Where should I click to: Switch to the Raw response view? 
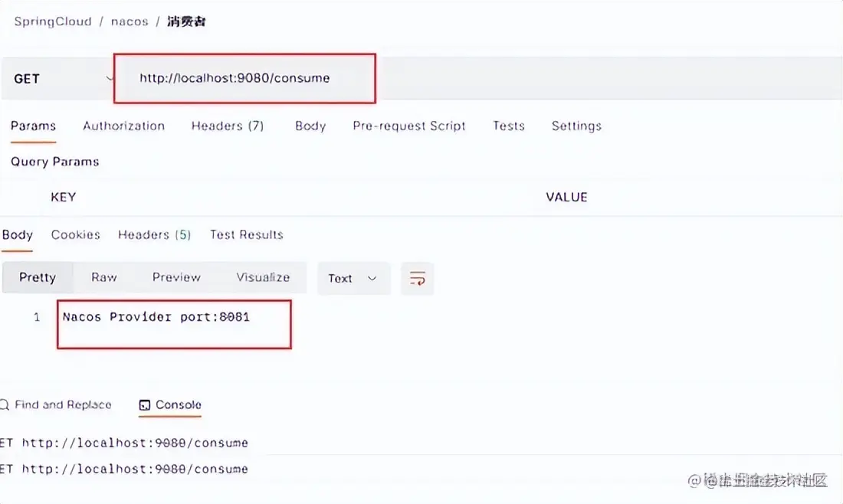103,277
